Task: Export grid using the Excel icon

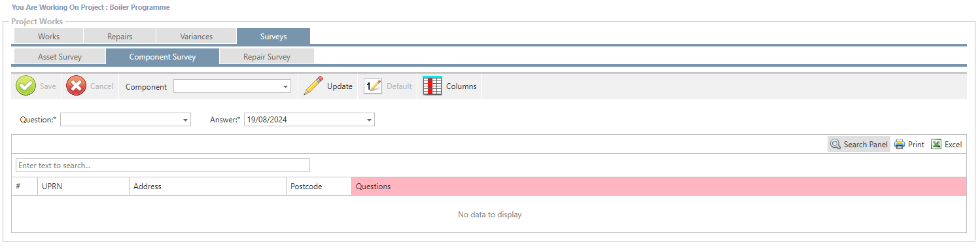Action: (x=936, y=144)
